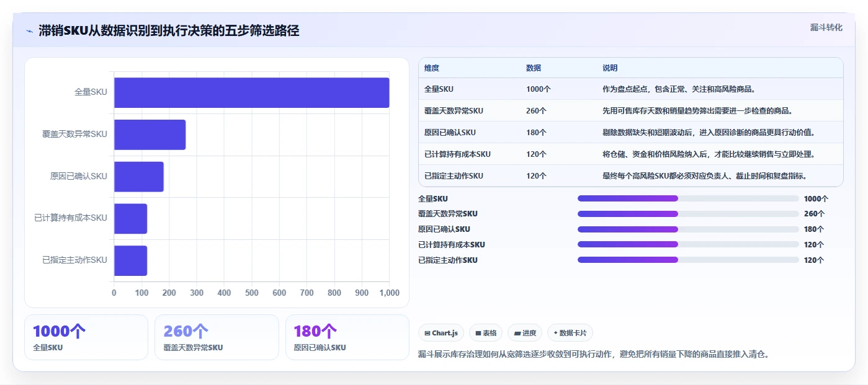Image resolution: width=868 pixels, height=385 pixels.
Task: Click the 原因已确认SKU bar in the chart
Action: point(139,176)
